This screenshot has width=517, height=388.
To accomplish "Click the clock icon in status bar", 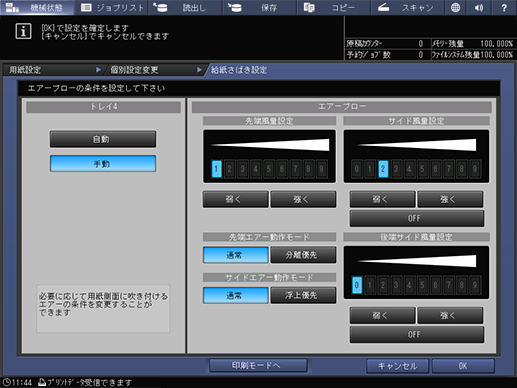I will 6,382.
